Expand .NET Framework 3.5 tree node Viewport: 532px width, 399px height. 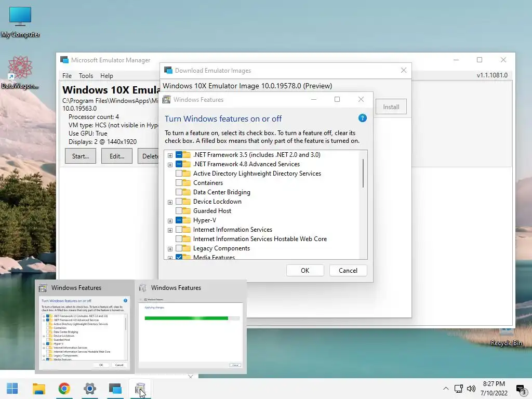(170, 155)
